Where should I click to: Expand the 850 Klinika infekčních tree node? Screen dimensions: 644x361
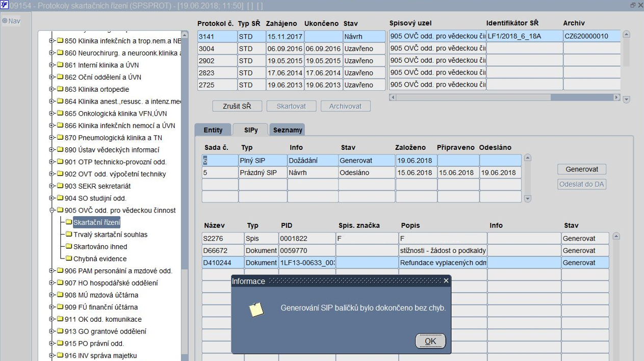[x=51, y=41]
